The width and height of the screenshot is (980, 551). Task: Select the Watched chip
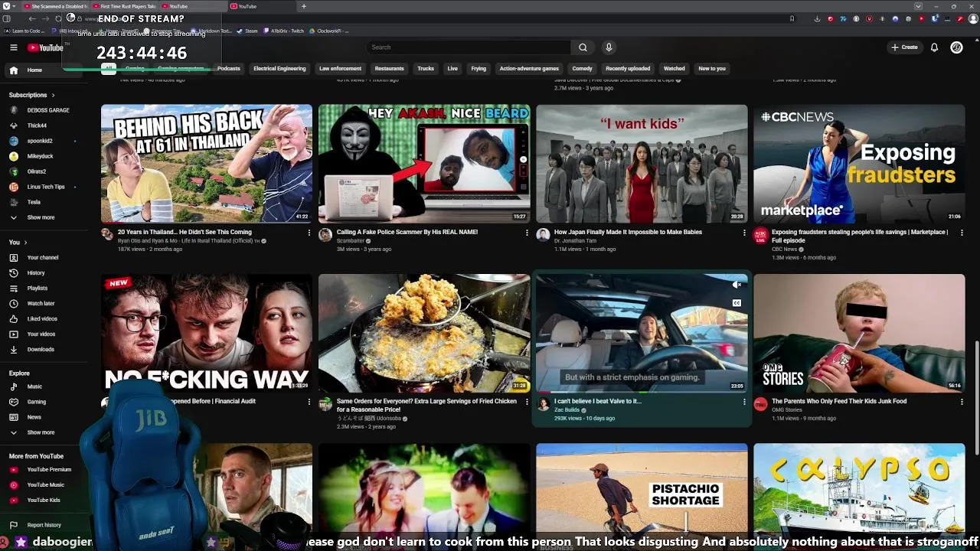coord(675,69)
